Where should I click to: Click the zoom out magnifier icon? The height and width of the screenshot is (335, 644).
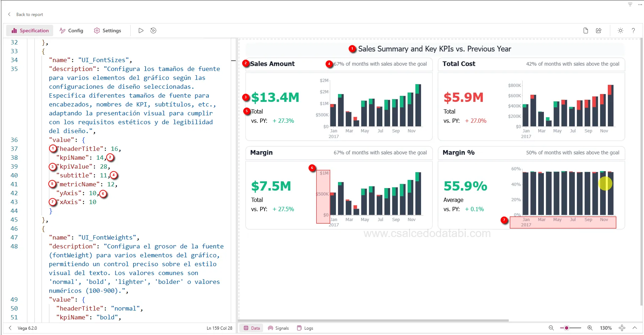tap(551, 328)
